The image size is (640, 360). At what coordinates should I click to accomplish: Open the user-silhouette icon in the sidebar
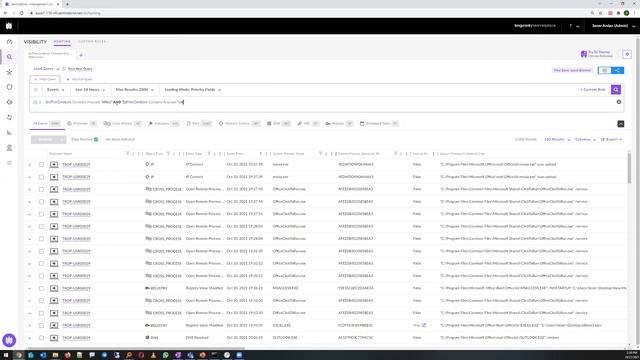point(9,148)
